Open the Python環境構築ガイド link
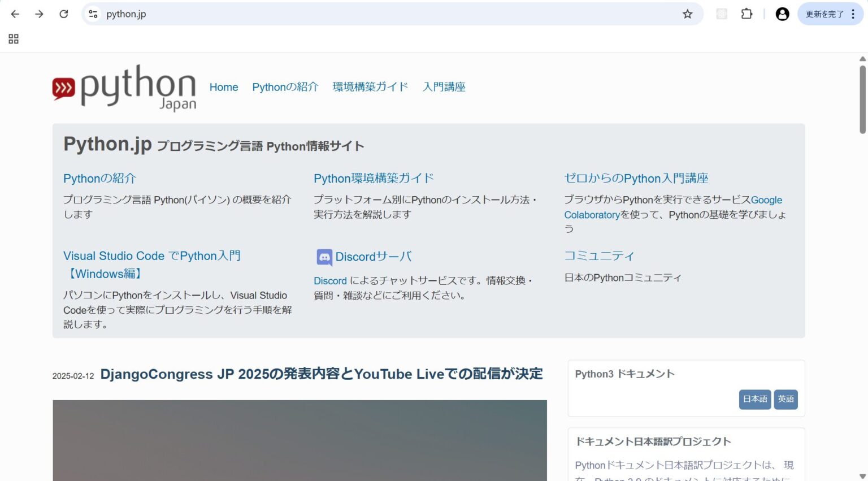Viewport: 868px width, 481px height. [373, 178]
